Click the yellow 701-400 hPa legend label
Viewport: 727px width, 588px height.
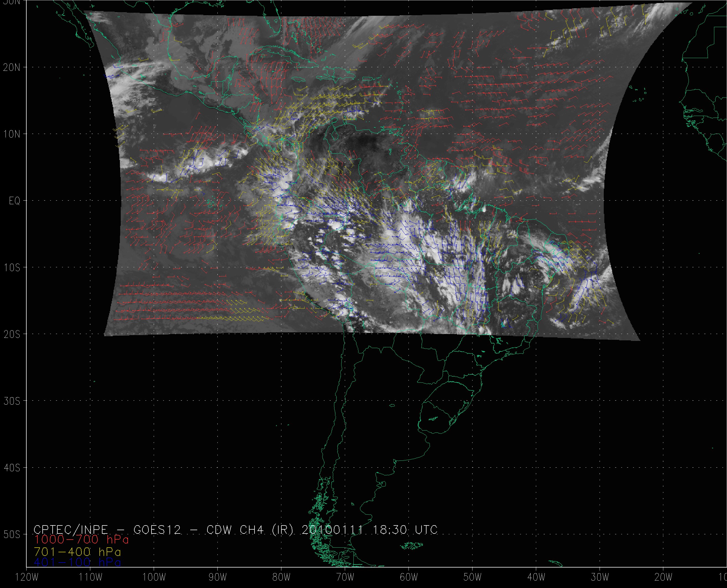[77, 552]
